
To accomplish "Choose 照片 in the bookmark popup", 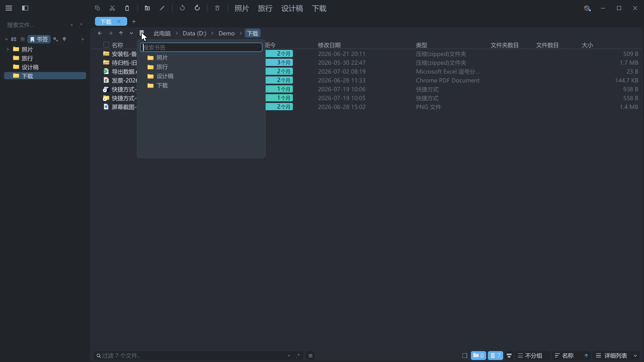I will click(201, 58).
